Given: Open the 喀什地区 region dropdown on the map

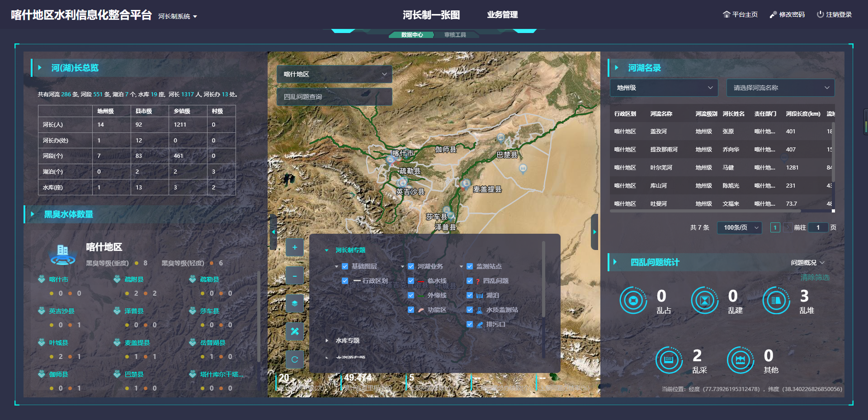Looking at the screenshot, I should 334,74.
